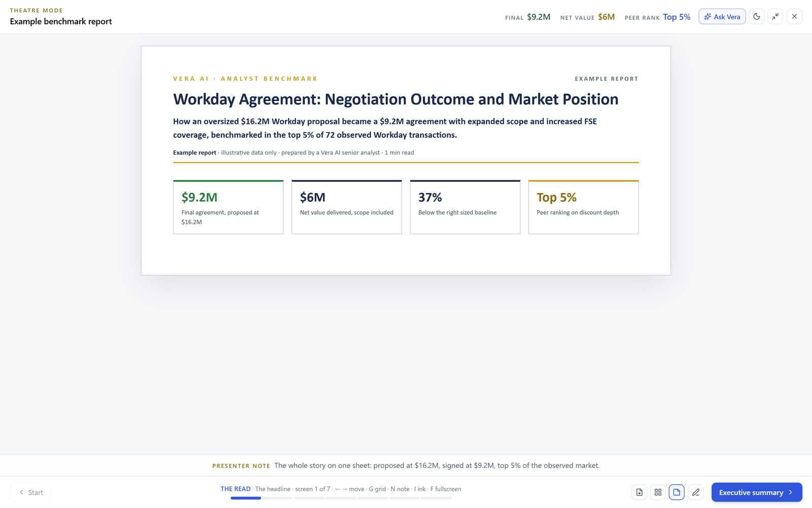Open the Ask Vera assistant
The width and height of the screenshot is (812, 508).
[x=722, y=17]
